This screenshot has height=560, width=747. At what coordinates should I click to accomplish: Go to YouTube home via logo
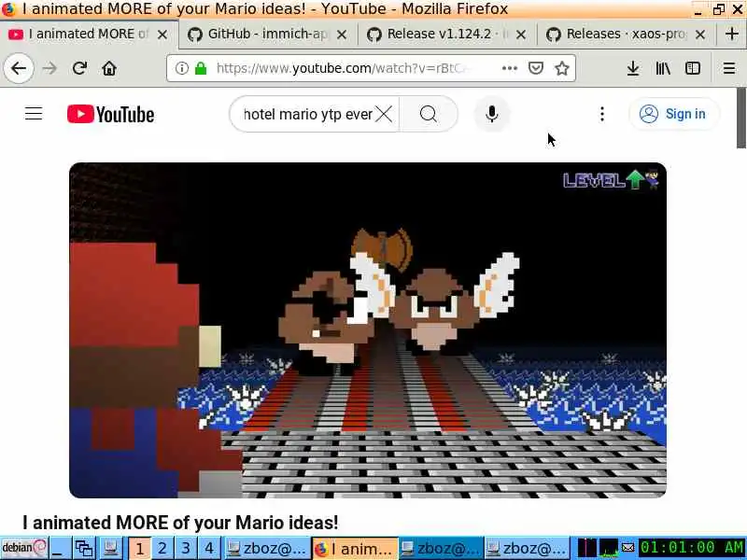(x=110, y=114)
